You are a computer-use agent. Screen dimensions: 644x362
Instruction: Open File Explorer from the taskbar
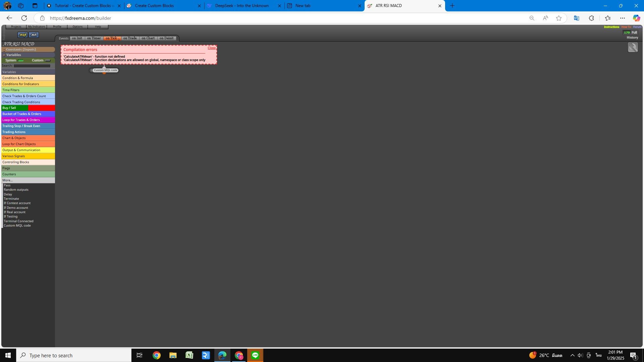pos(173,355)
